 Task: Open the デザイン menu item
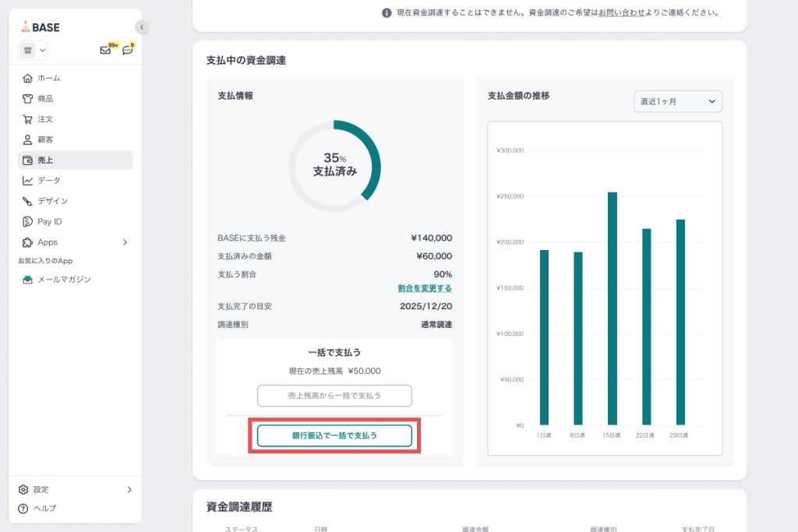click(52, 201)
